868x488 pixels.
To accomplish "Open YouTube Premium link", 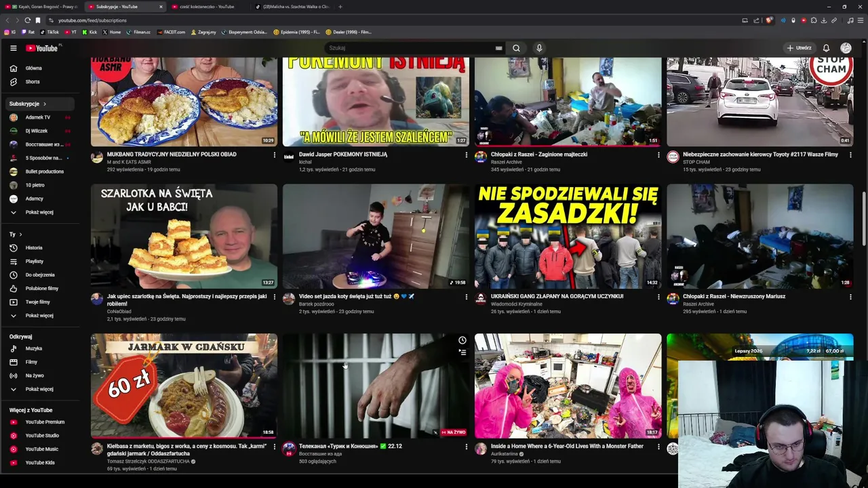I will tap(41, 422).
